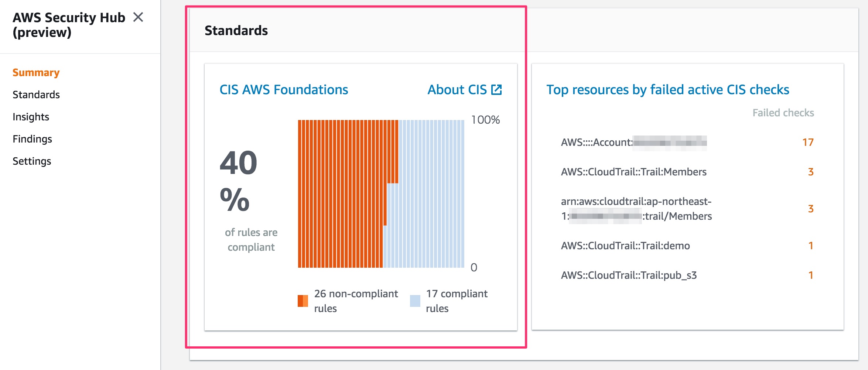Screen dimensions: 868x370
Task: Navigate to the Findings page
Action: click(x=32, y=139)
